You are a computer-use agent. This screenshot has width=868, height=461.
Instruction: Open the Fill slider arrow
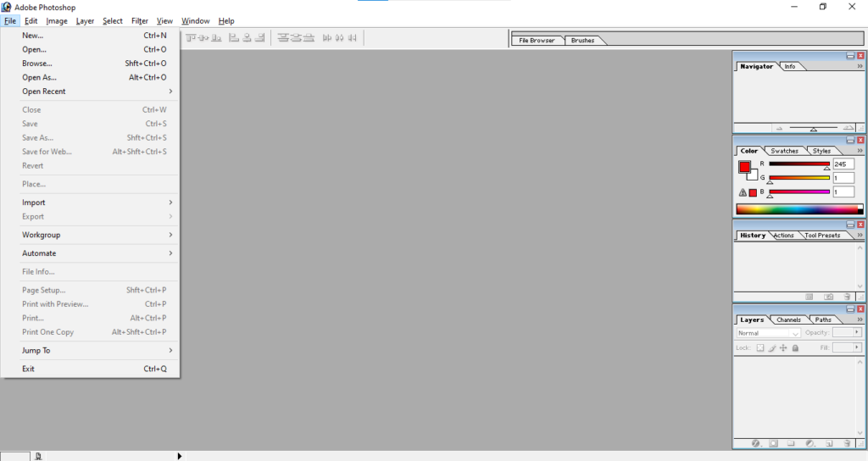857,347
